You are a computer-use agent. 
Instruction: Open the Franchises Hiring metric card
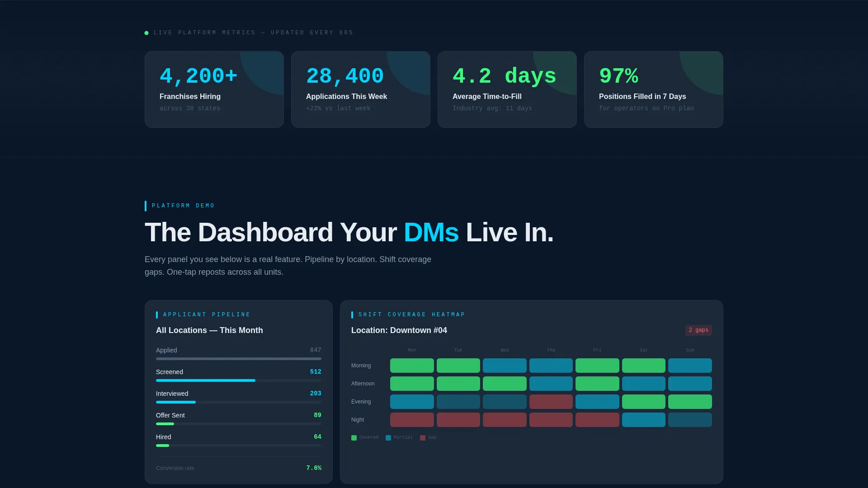[214, 89]
